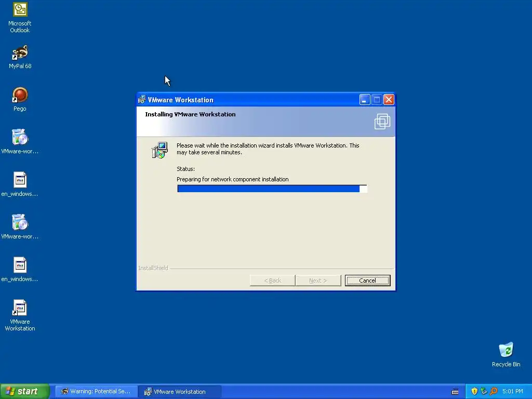The image size is (532, 399).
Task: Select the MyPal 68 browser shortcut
Action: pyautogui.click(x=20, y=57)
